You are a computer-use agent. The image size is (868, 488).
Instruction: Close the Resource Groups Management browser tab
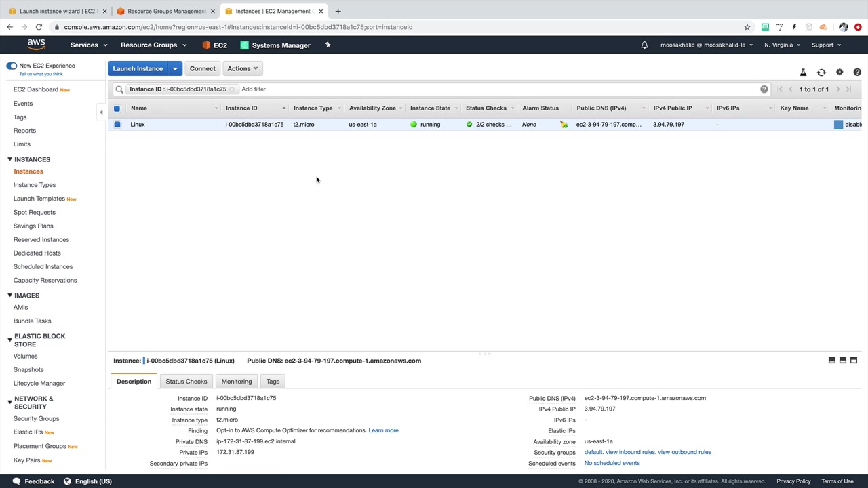212,11
